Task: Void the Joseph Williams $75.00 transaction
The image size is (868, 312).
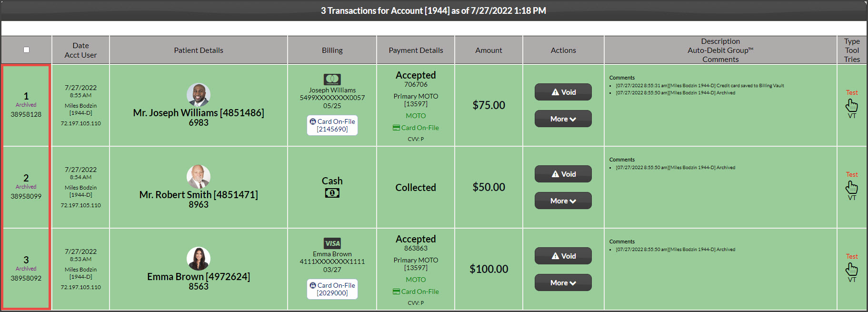Action: (x=563, y=92)
